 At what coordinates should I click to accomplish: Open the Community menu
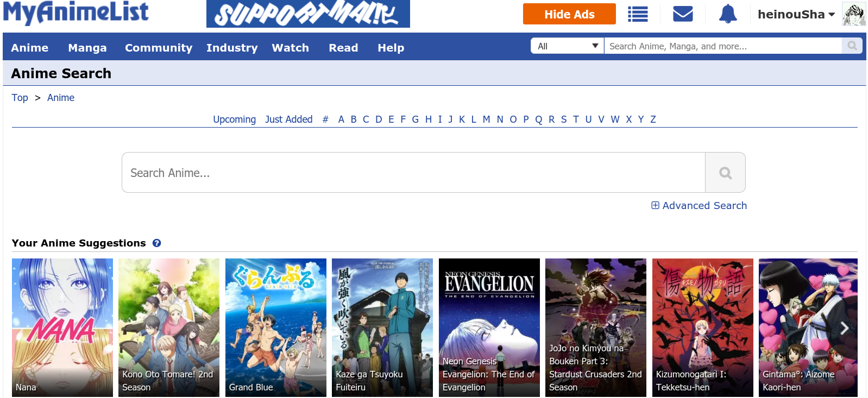click(159, 48)
